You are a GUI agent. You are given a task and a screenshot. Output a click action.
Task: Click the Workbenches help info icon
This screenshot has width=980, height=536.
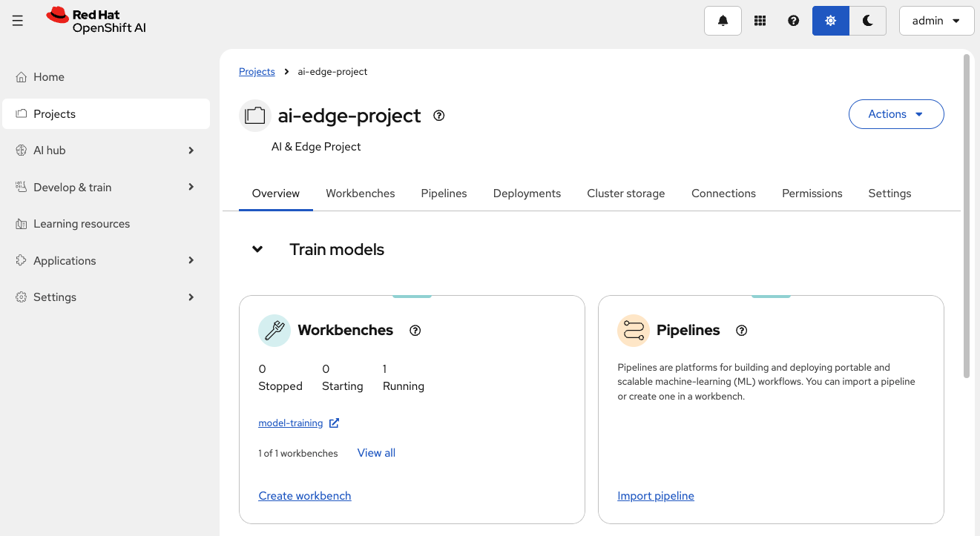[x=415, y=331]
